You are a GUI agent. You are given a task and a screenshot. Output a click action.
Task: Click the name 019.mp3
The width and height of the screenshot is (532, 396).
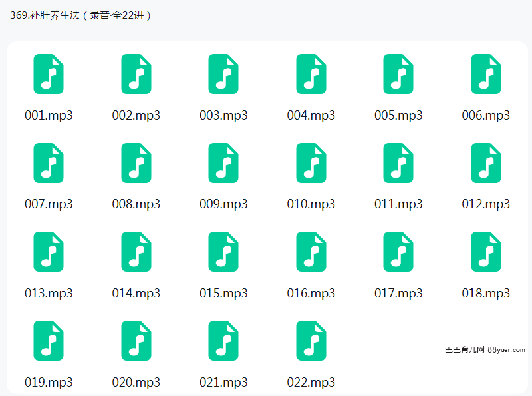point(49,383)
